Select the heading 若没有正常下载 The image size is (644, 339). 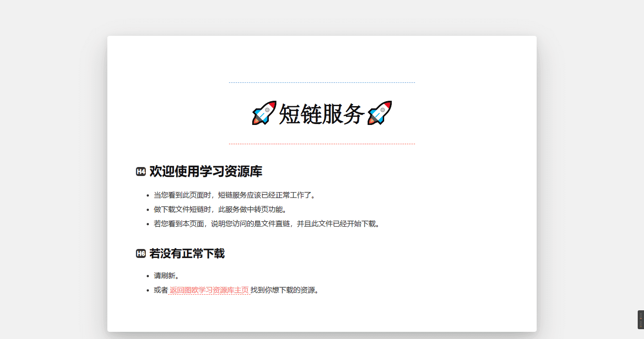(x=187, y=253)
